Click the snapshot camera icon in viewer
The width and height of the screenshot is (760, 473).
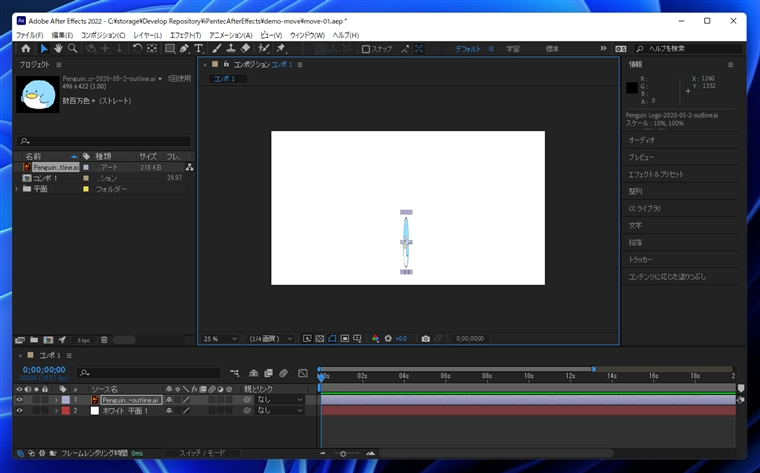(x=426, y=339)
